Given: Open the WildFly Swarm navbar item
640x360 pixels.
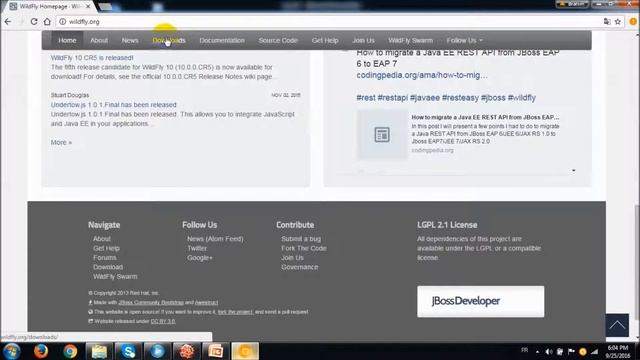Looking at the screenshot, I should coord(411,40).
